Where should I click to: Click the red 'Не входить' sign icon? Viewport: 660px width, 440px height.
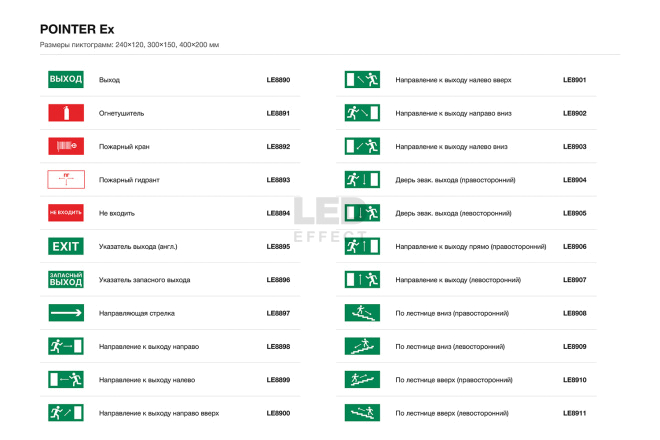point(66,213)
